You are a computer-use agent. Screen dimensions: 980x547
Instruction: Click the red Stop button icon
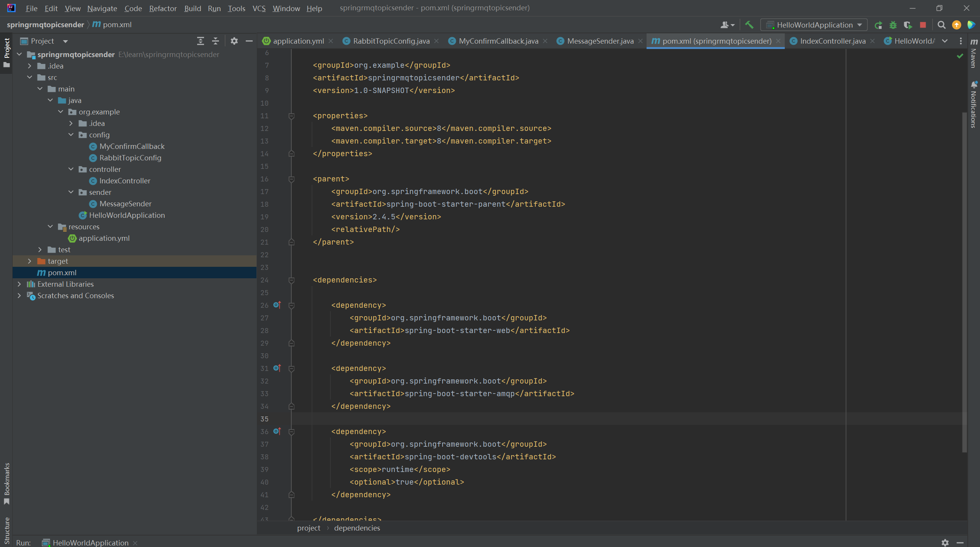coord(923,25)
